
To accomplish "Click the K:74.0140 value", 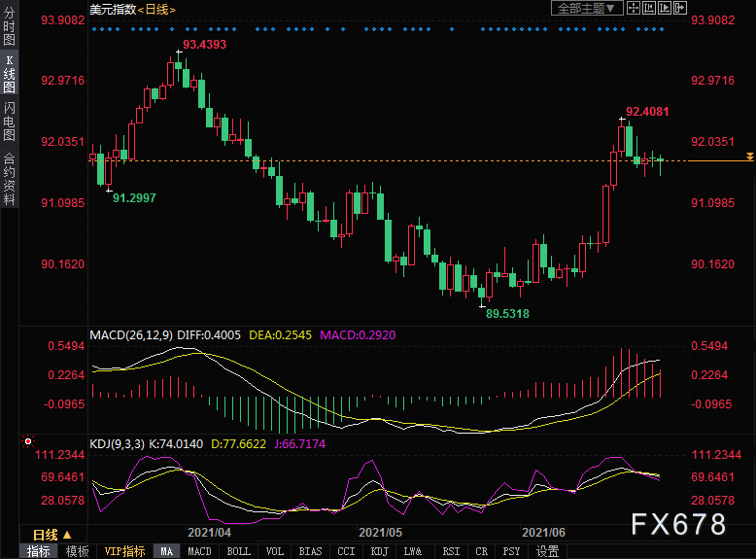I will point(176,443).
